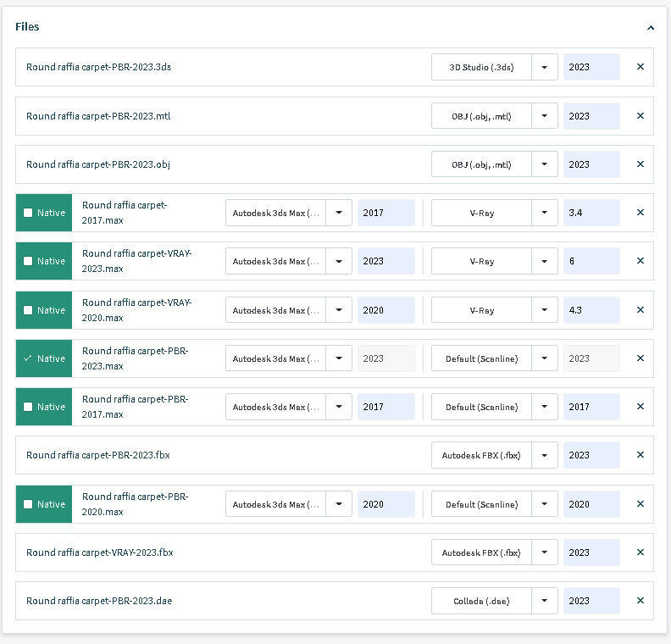Screen dimensions: 671x644
Task: Click the 3ds Max version field for carpet-VRAY-2020.max
Action: click(x=385, y=310)
